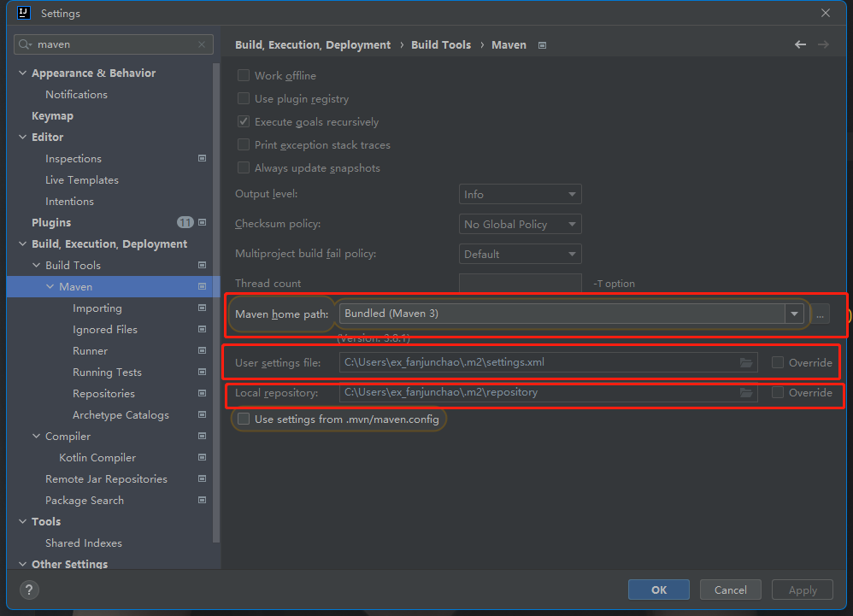Enable Always update snapshots
This screenshot has width=853, height=616.
click(244, 167)
